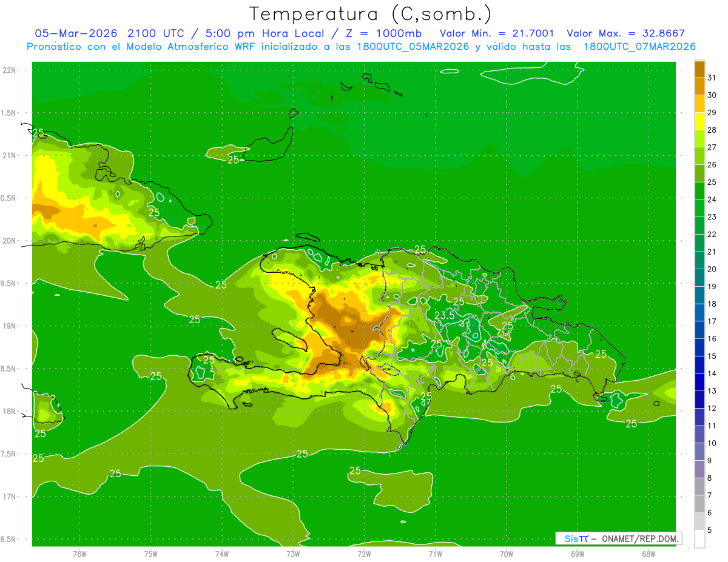The width and height of the screenshot is (728, 562).
Task: Click the 69W longitude axis label
Action: (578, 554)
